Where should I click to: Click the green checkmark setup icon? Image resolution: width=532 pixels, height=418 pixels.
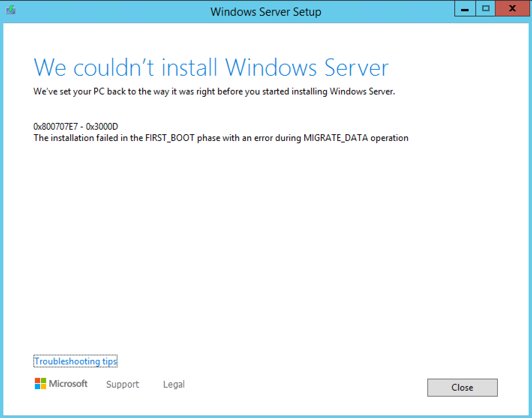pyautogui.click(x=11, y=10)
